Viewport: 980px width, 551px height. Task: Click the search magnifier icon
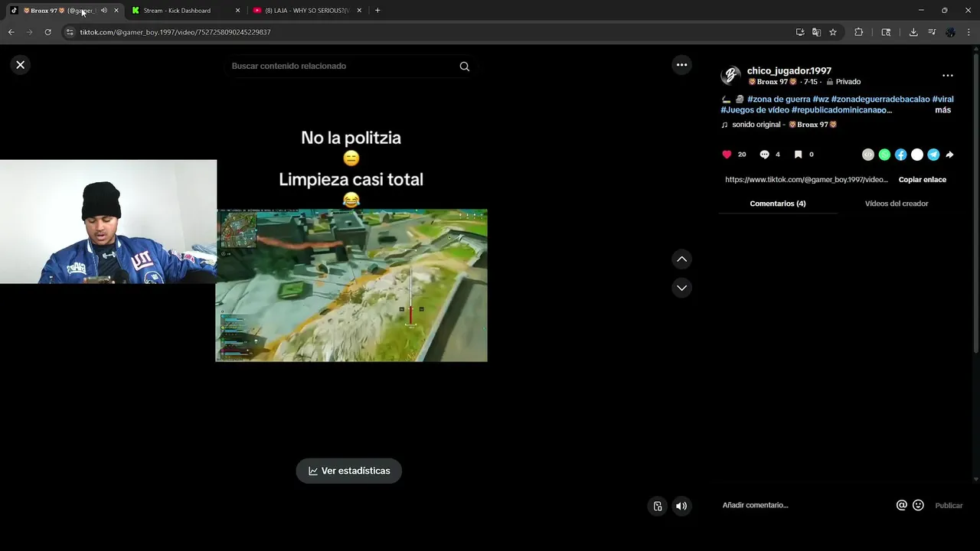[465, 67]
